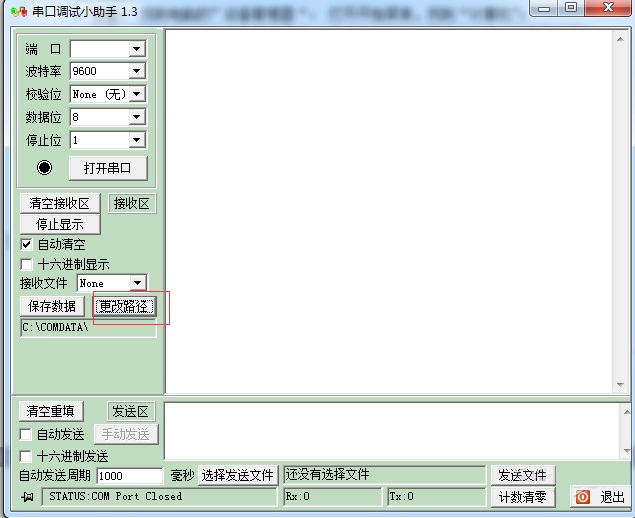The width and height of the screenshot is (635, 518).
Task: Maximize the 串口调试小助手 window
Action: coord(571,7)
